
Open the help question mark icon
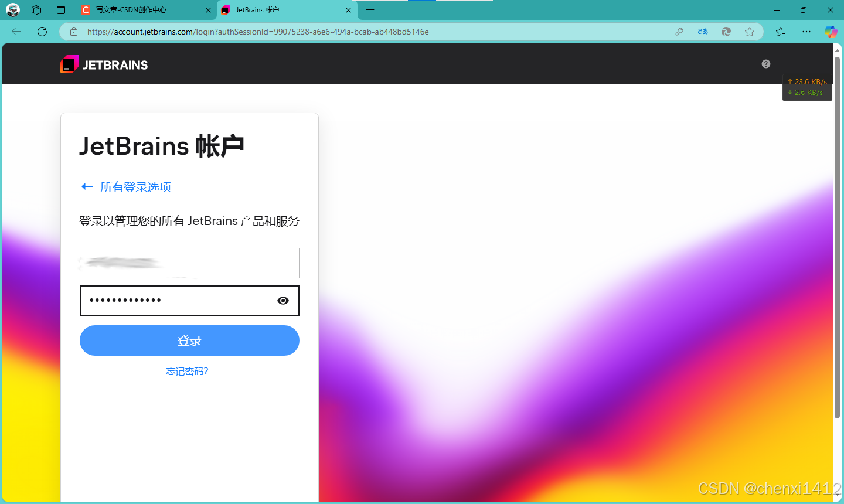click(x=766, y=64)
